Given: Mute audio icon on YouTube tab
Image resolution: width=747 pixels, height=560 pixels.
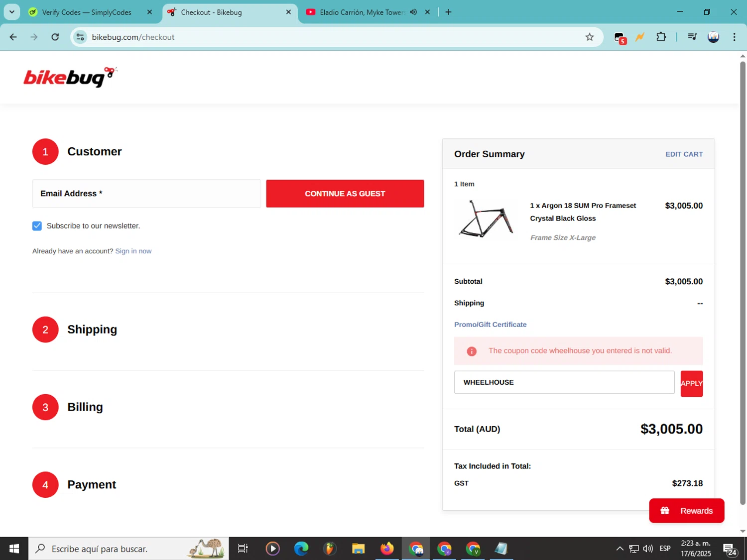Looking at the screenshot, I should pyautogui.click(x=413, y=12).
